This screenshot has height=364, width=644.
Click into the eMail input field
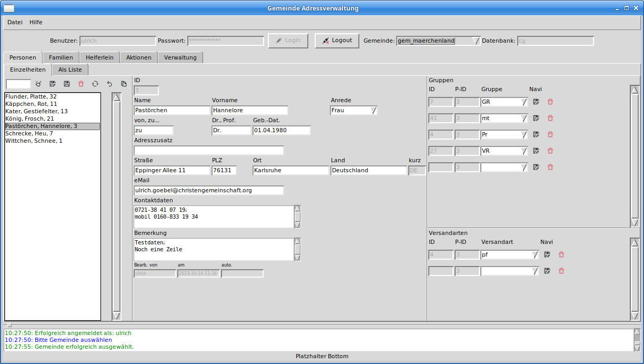tap(209, 190)
